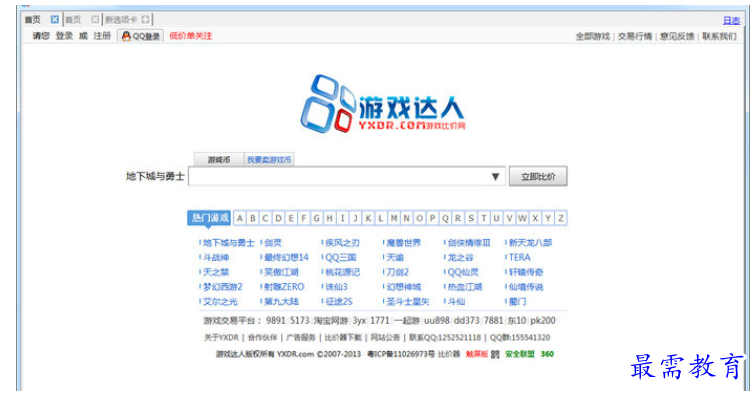Open 淘宝网游 platform link
Image resolution: width=752 pixels, height=398 pixels.
331,320
